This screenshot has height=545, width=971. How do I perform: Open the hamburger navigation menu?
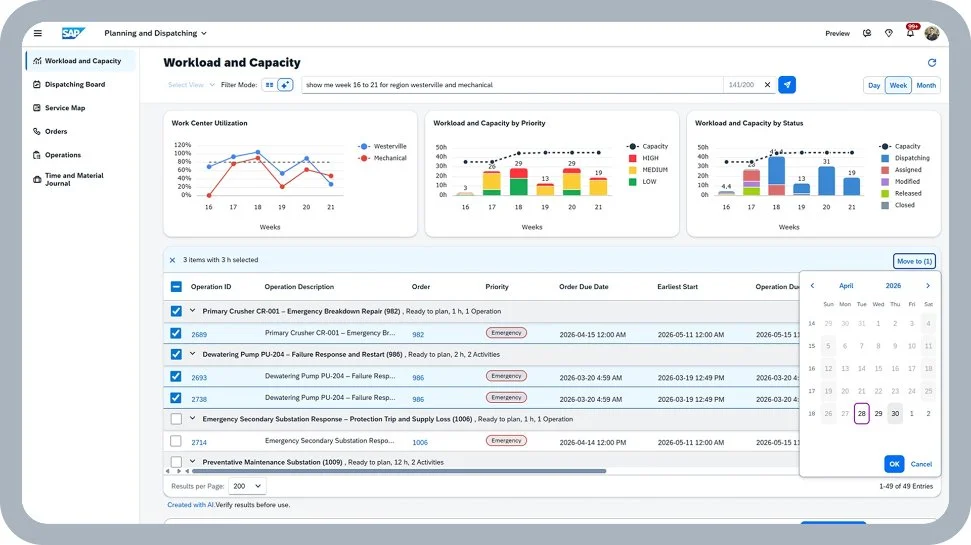pos(38,33)
